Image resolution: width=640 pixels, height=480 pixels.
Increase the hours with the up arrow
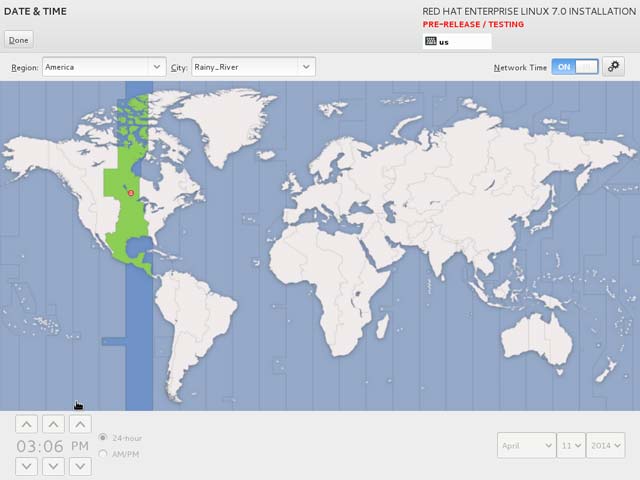click(27, 424)
